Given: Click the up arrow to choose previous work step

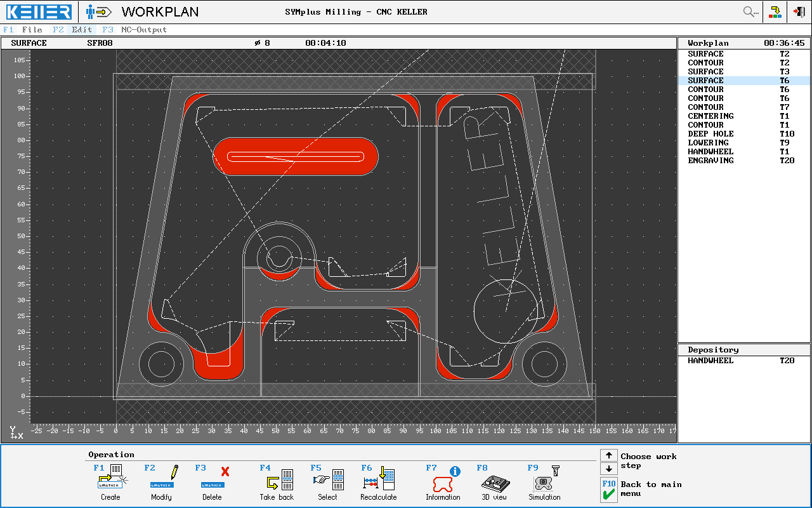Looking at the screenshot, I should 609,455.
